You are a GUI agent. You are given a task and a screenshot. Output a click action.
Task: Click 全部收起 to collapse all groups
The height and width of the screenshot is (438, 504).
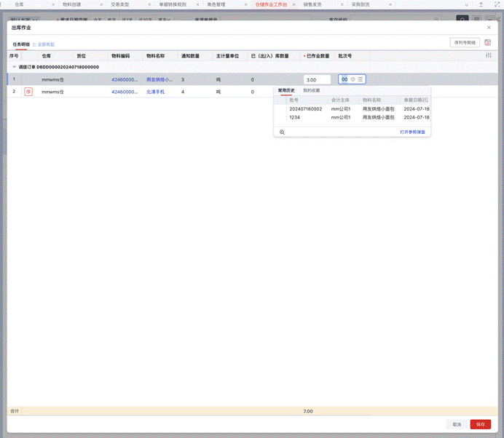point(44,44)
